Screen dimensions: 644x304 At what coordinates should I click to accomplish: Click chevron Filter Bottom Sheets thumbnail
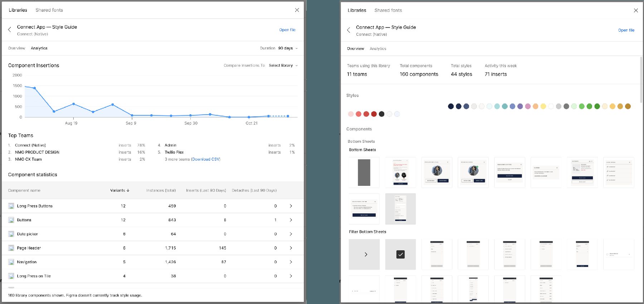(364, 254)
